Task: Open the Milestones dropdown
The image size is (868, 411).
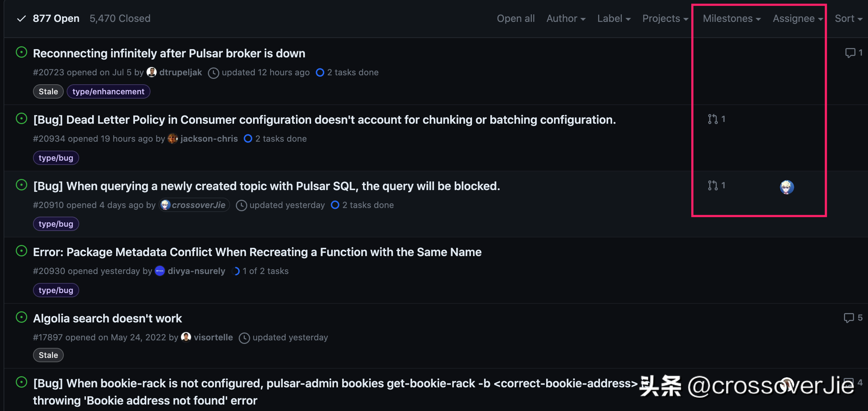Action: (x=732, y=18)
